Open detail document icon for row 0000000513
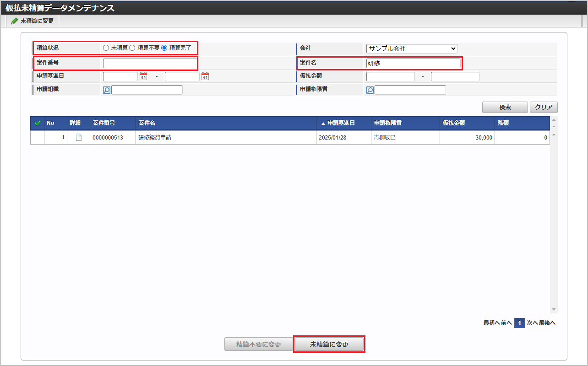This screenshot has width=588, height=366. [x=79, y=137]
